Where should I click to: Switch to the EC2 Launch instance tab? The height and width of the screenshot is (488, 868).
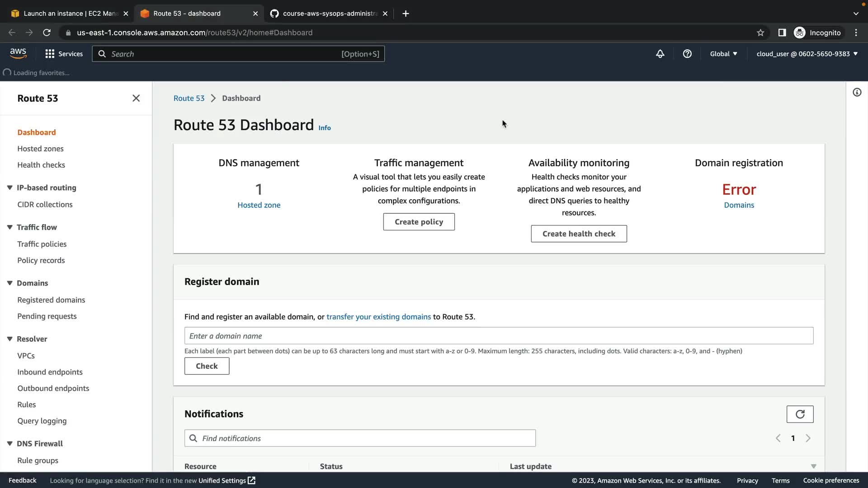tap(70, 14)
